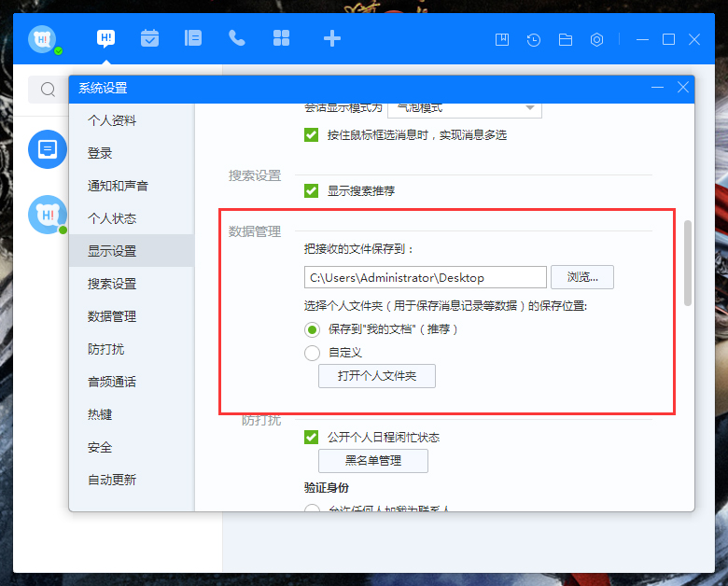The height and width of the screenshot is (586, 728).
Task: Click the plus icon in top bar
Action: coord(331,38)
